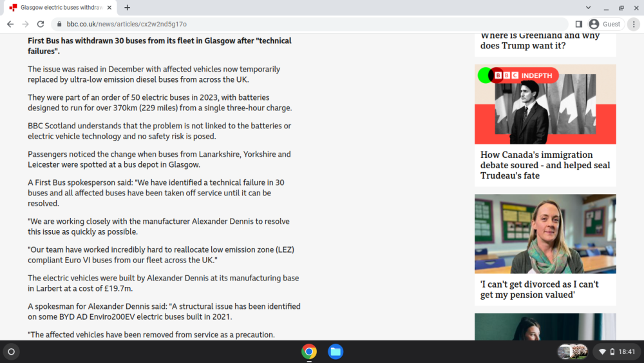The image size is (644, 363).
Task: Click the woman in classroom article image
Action: [545, 234]
